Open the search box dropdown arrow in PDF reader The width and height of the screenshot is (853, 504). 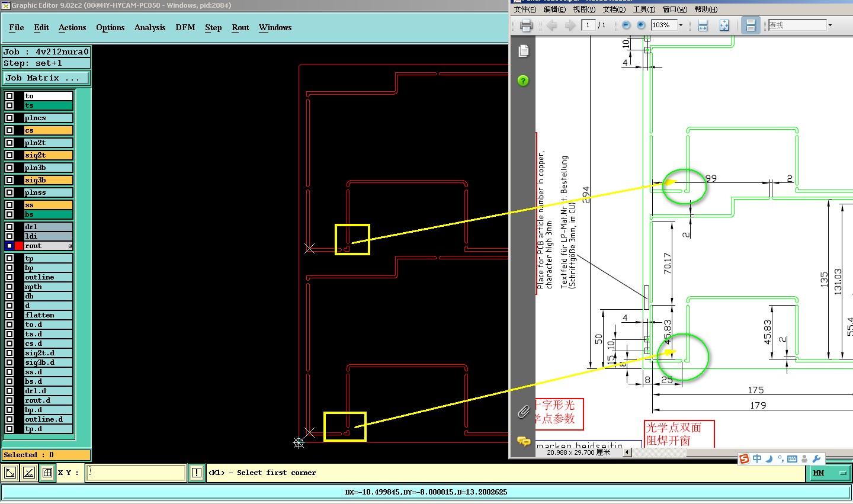click(x=830, y=25)
